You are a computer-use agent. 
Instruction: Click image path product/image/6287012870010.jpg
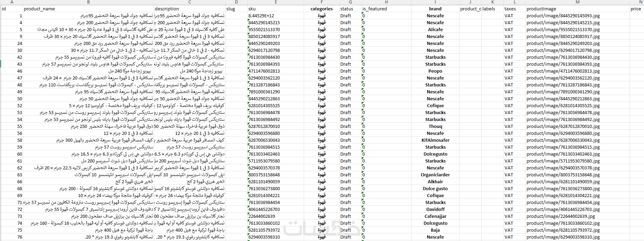click(578, 126)
